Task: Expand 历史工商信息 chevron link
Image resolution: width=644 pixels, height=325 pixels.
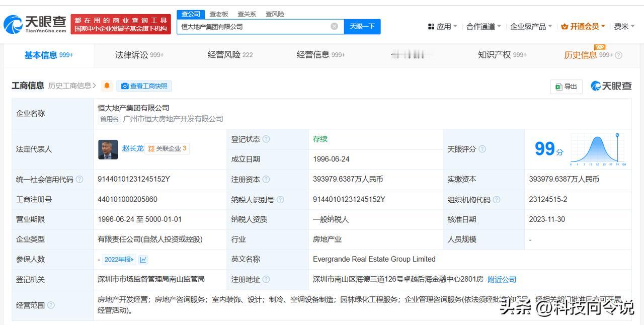Action: 72,86
